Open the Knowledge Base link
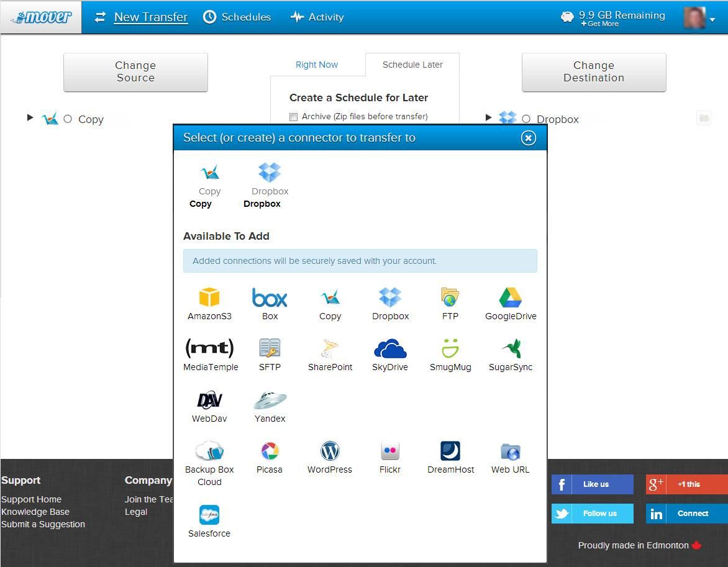Viewport: 728px width, 567px height. [x=35, y=512]
